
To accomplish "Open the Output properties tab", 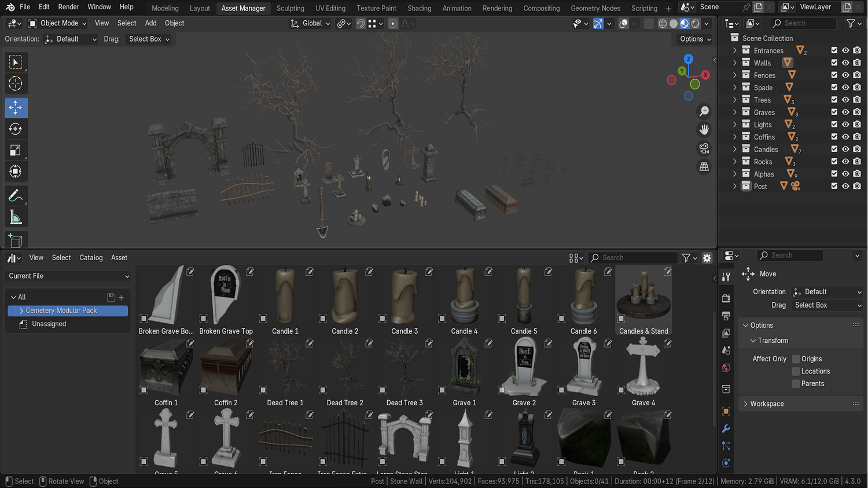I will [726, 316].
